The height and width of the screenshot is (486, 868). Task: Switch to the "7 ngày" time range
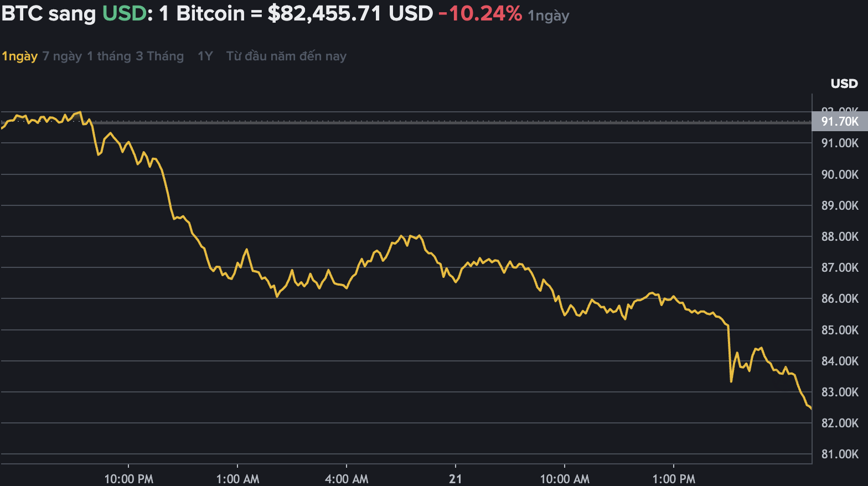(61, 56)
